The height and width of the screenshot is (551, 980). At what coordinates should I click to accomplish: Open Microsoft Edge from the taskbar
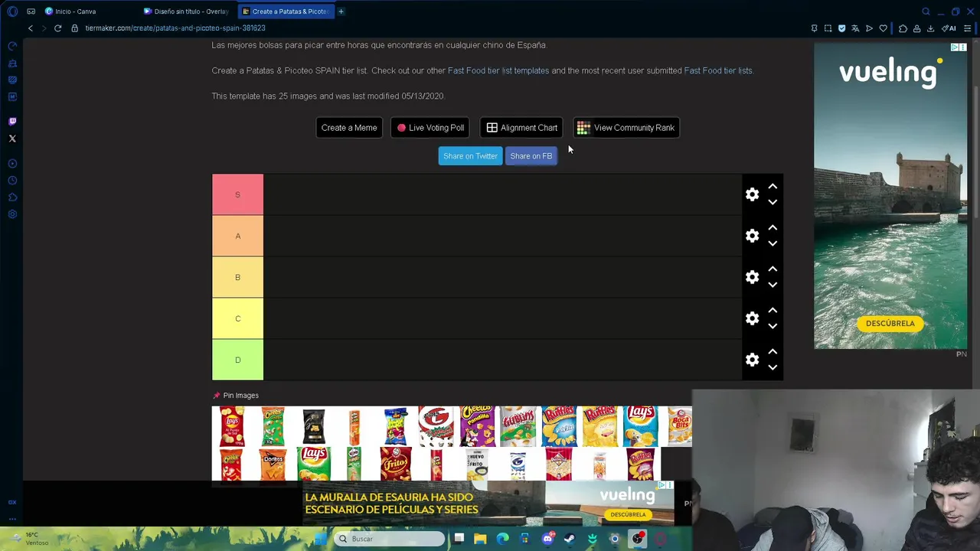point(502,539)
